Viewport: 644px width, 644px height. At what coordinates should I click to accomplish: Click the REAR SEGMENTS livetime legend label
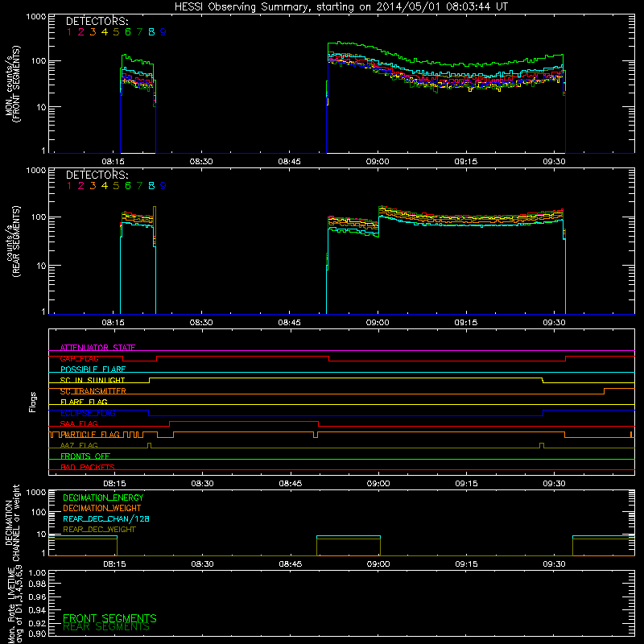[106, 627]
